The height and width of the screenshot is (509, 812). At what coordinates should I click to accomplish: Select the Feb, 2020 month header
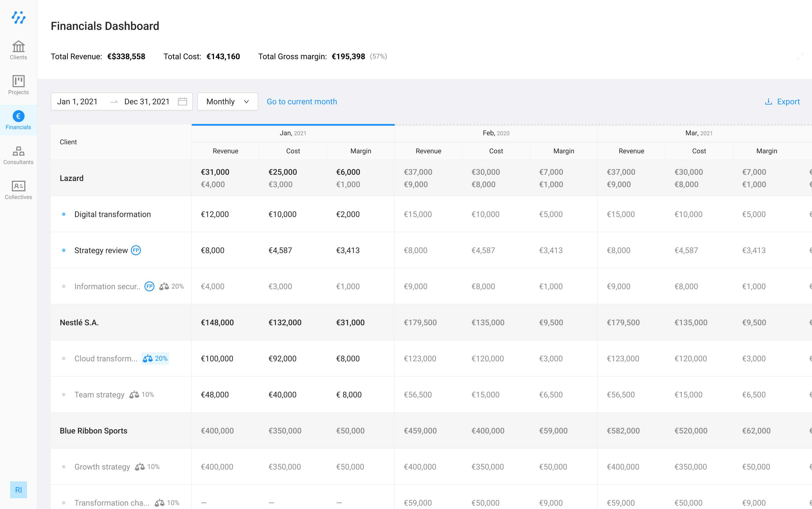pyautogui.click(x=496, y=133)
